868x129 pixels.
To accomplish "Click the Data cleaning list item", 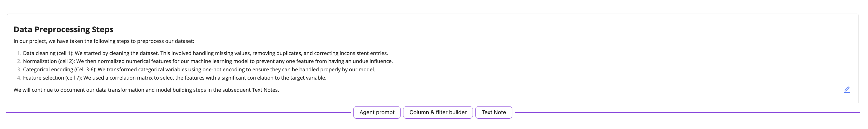I will 205,53.
